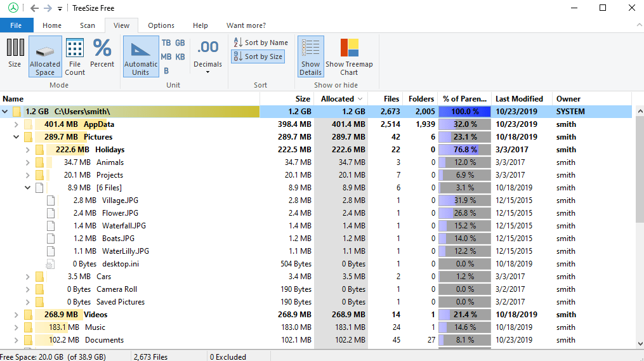Set the unit to GB
Image resolution: width=644 pixels, height=361 pixels.
(180, 43)
